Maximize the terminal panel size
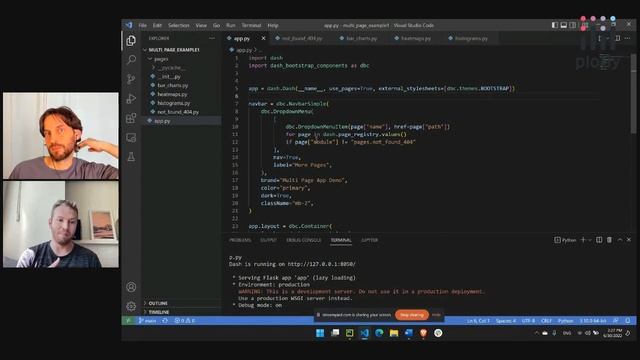 coord(620,240)
